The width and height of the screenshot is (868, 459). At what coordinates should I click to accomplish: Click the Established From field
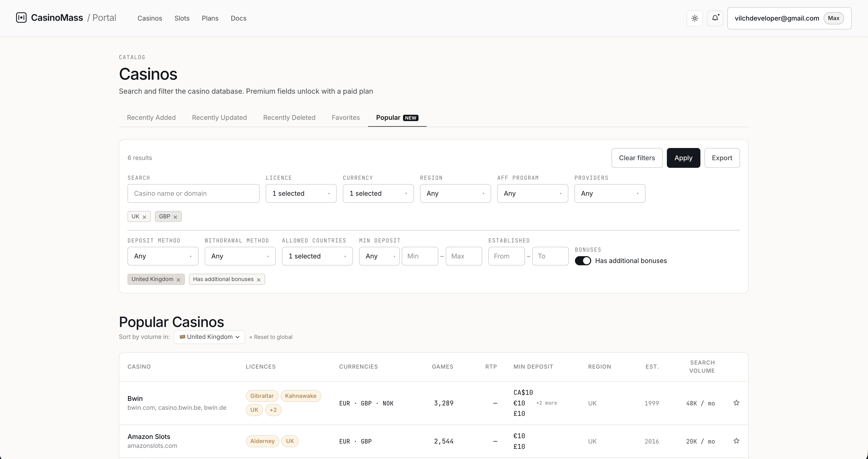click(506, 256)
